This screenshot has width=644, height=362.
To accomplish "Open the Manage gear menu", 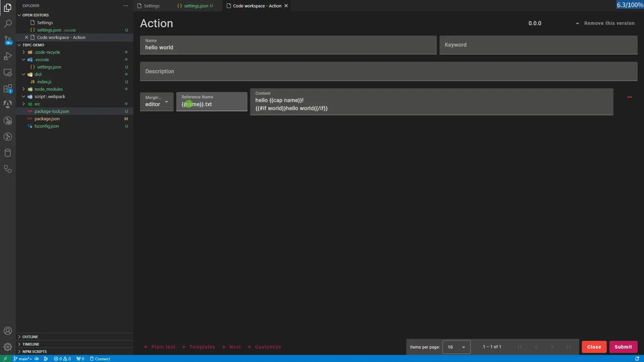I will 8,347.
